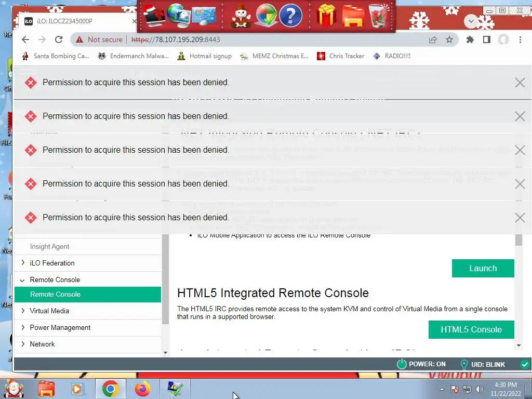Screen dimensions: 532x399
Task: Open Hotmail signup bookmark
Action: pyautogui.click(x=205, y=56)
